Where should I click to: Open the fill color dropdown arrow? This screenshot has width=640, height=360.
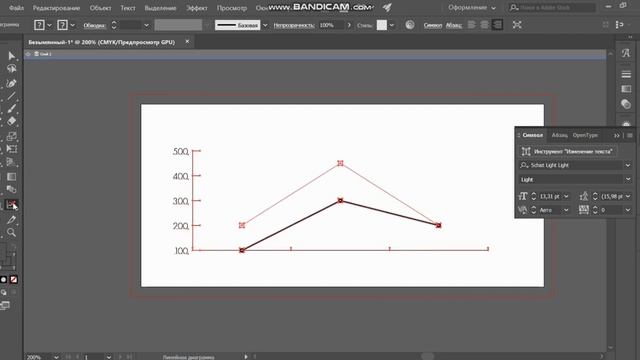point(49,25)
